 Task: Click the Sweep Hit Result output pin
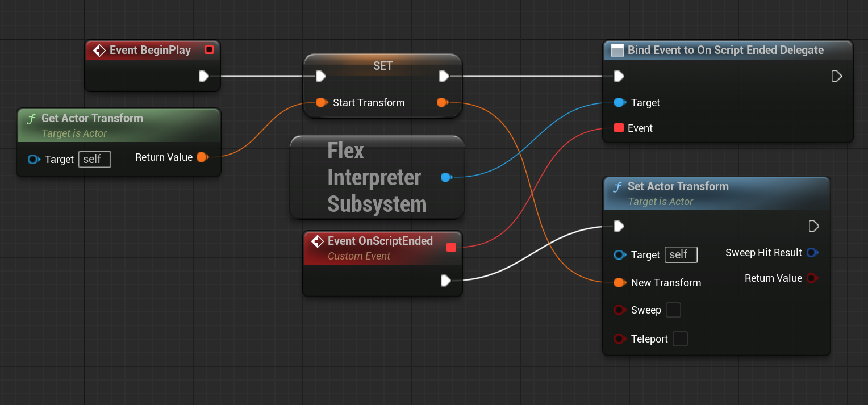click(812, 253)
